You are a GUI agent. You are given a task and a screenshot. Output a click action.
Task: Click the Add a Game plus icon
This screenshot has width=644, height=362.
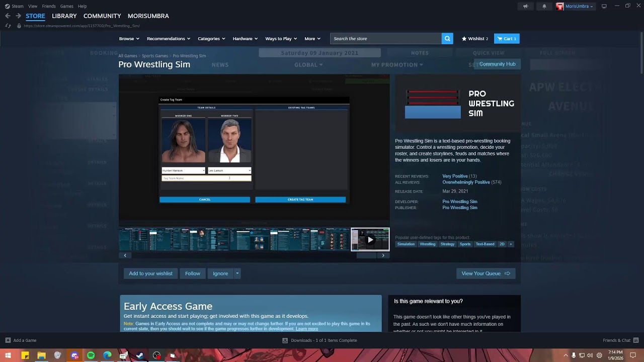coord(8,340)
